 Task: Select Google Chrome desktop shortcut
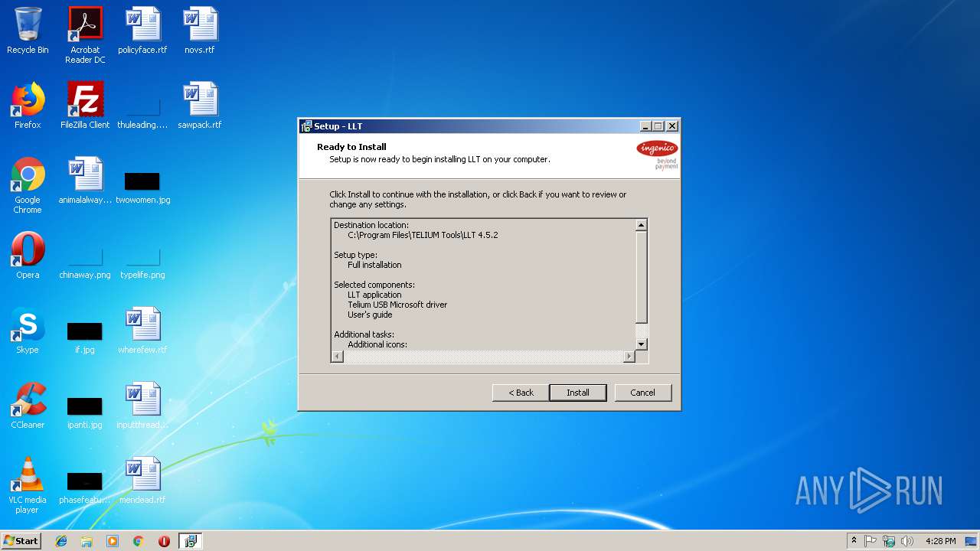tap(28, 186)
